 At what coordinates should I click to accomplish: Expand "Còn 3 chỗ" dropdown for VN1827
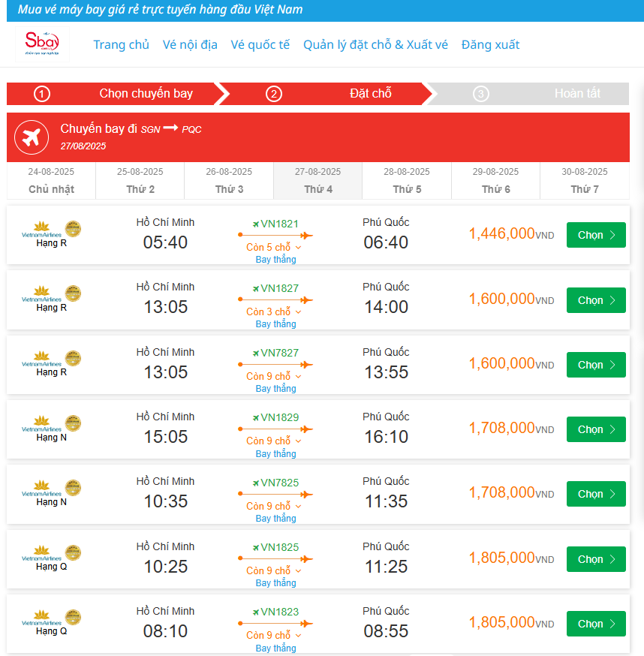(x=274, y=311)
